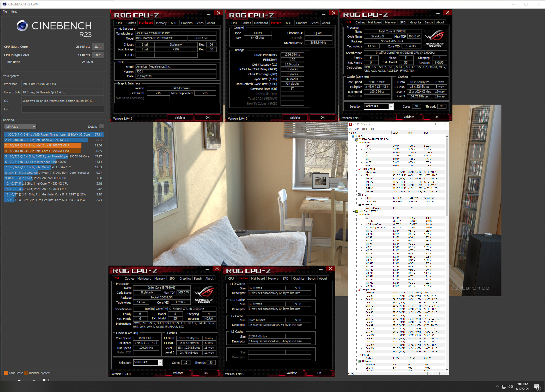Click the Fans category icon in HWMonitor

point(360,195)
